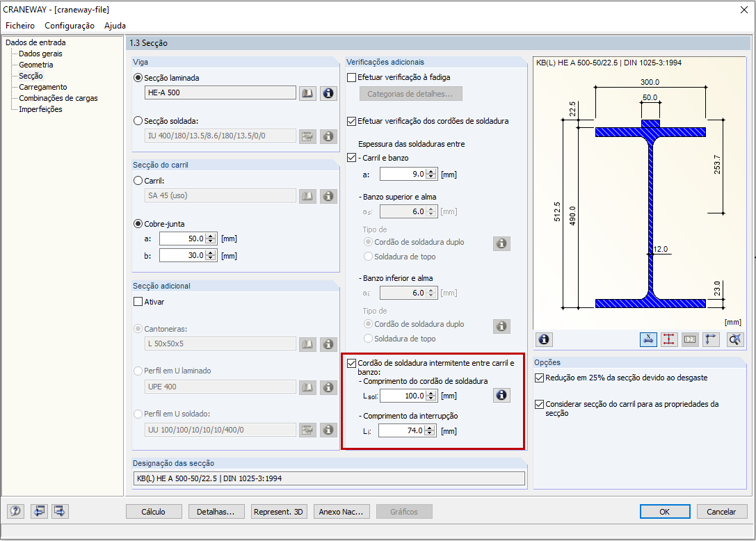Show info for intermittent weld length
This screenshot has height=541, width=756.
click(x=501, y=396)
